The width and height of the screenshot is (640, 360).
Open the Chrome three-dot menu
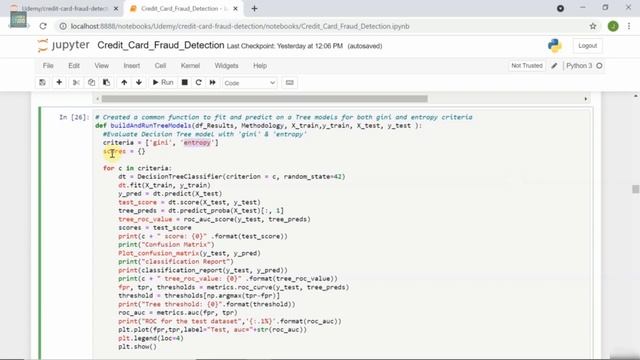pos(629,26)
